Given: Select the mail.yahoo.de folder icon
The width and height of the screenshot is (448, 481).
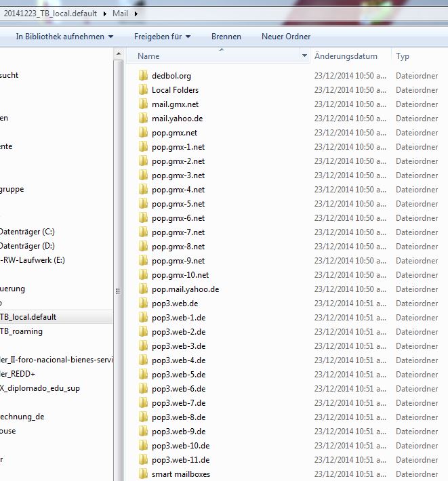Looking at the screenshot, I should pos(143,118).
